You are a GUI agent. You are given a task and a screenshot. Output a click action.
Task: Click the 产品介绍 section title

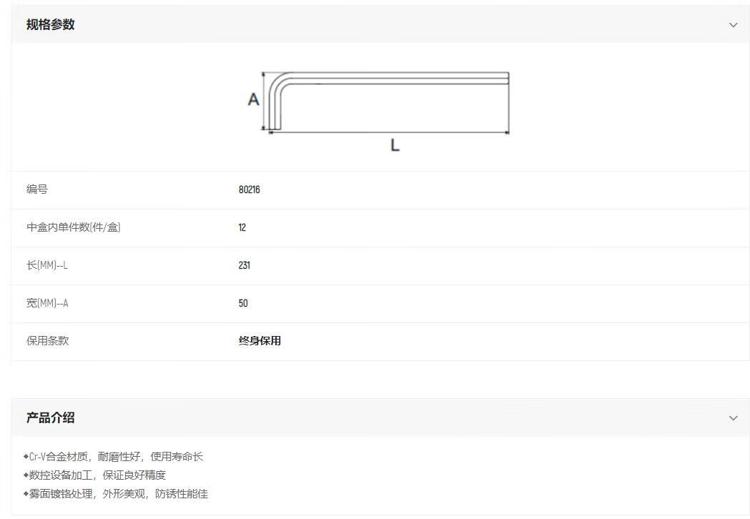(x=50, y=418)
